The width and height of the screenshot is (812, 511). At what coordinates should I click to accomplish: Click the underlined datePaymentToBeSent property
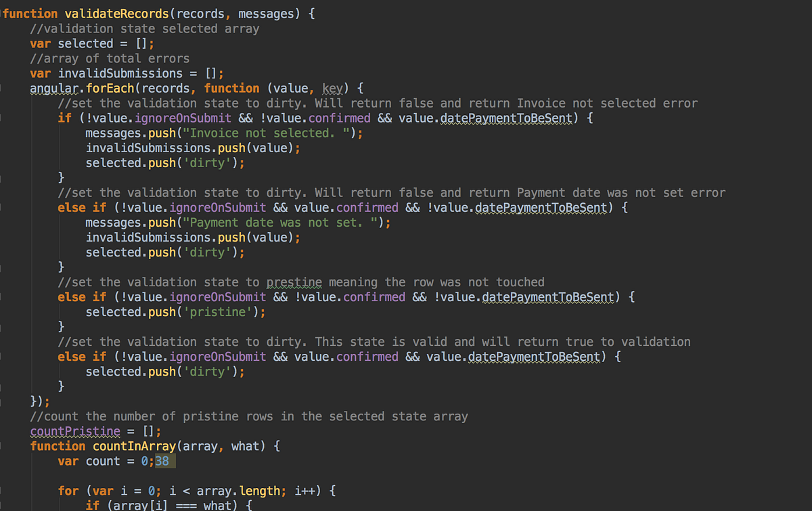[x=505, y=118]
